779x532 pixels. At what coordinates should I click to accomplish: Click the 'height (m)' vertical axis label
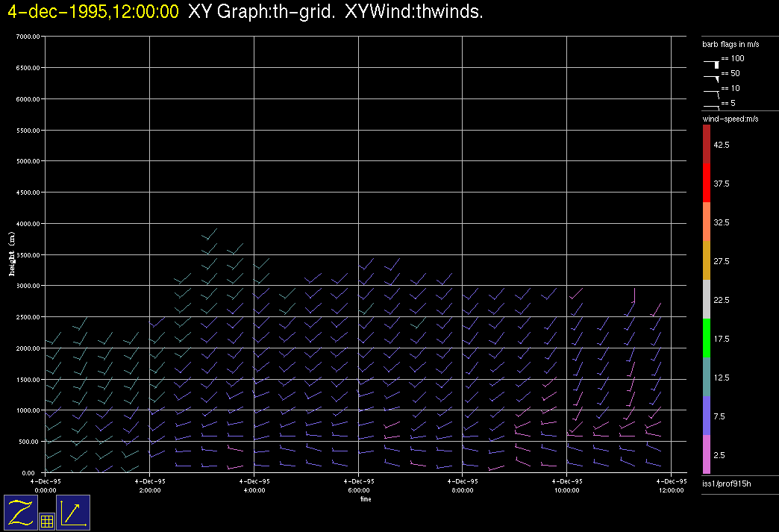12,254
